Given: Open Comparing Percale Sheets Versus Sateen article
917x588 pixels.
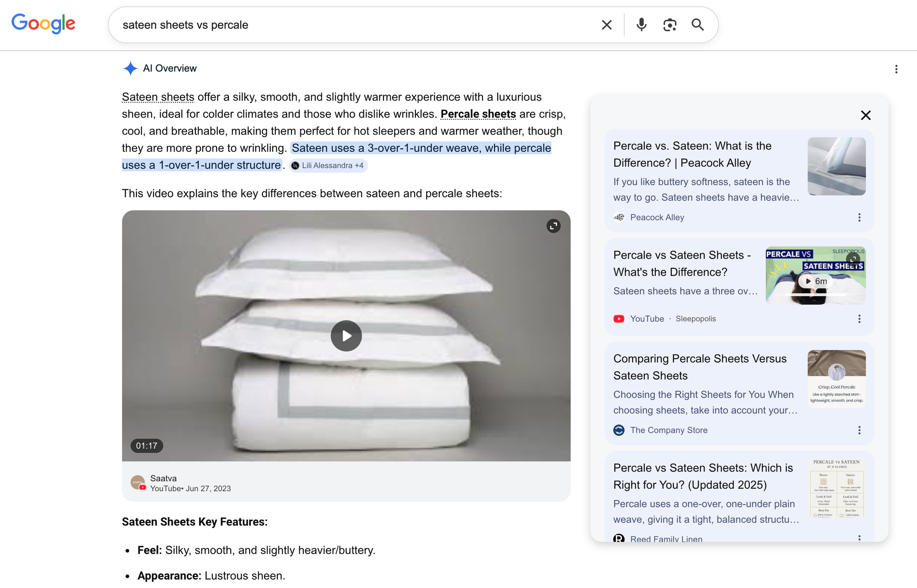Looking at the screenshot, I should pyautogui.click(x=699, y=367).
